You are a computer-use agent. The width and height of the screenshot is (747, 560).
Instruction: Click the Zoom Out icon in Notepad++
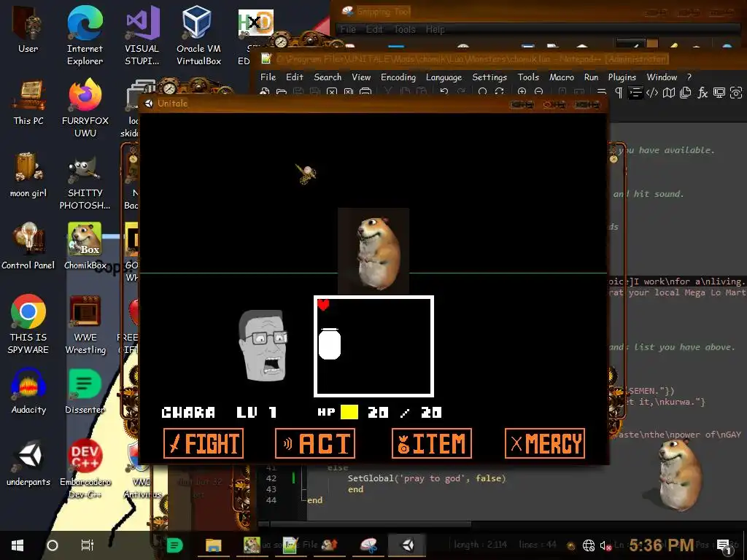tap(539, 91)
